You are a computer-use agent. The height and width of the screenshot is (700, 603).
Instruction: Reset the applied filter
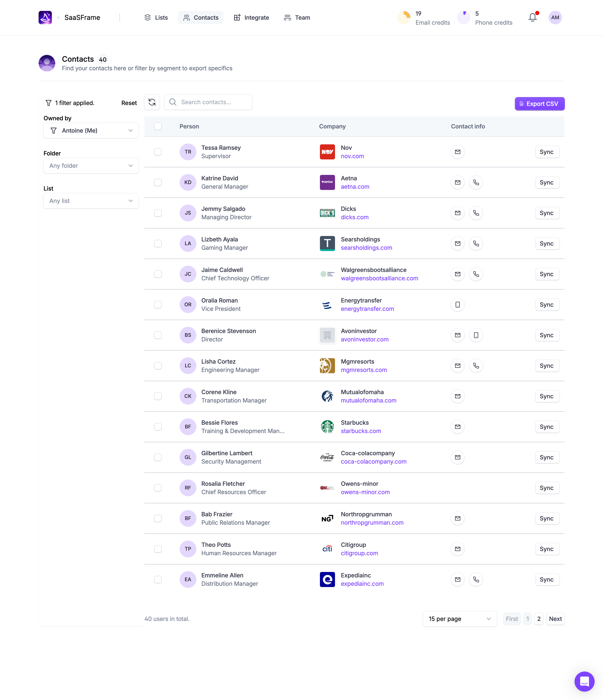point(129,103)
